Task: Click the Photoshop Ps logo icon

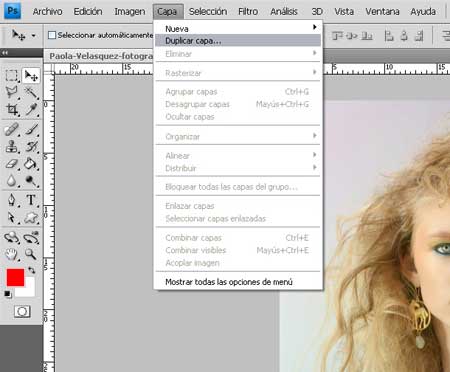Action: [12, 11]
